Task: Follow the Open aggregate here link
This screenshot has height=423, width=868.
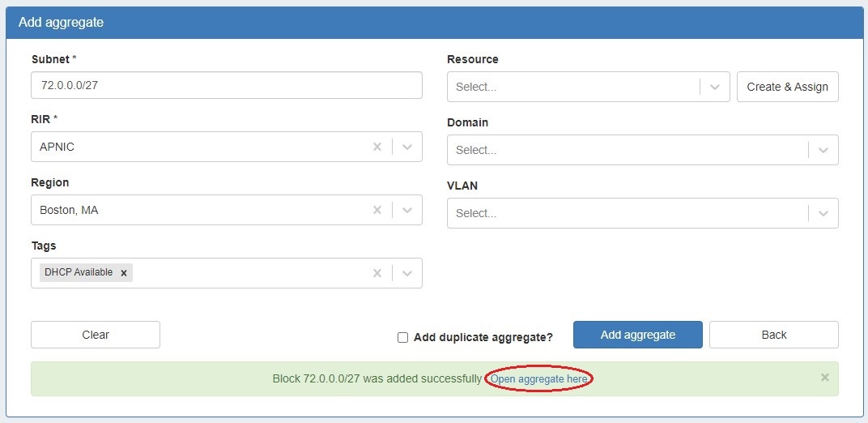Action: click(538, 378)
